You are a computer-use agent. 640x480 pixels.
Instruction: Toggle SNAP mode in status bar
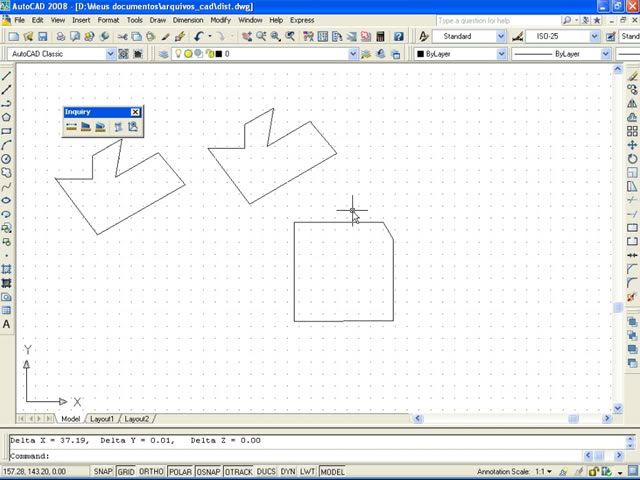click(x=103, y=471)
